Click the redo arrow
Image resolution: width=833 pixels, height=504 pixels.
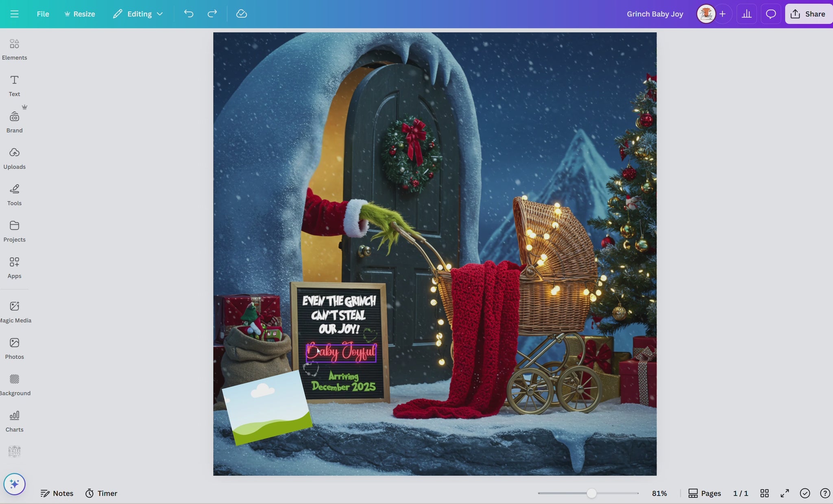212,14
